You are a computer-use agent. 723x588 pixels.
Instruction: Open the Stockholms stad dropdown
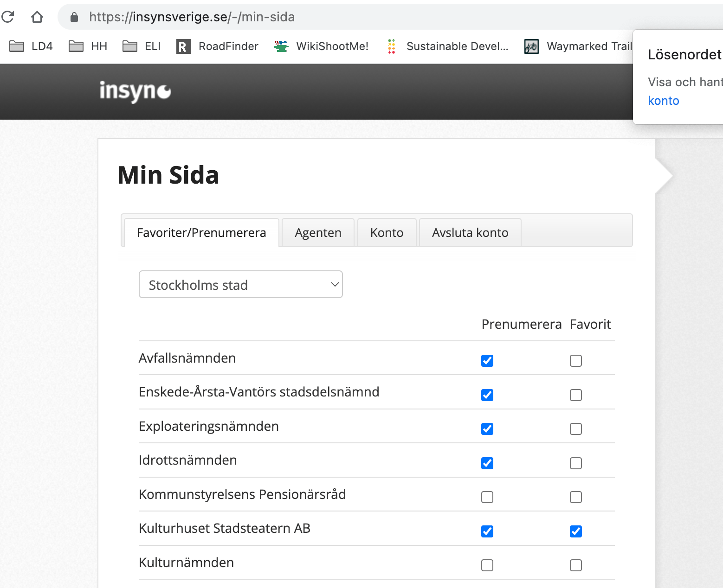tap(241, 285)
